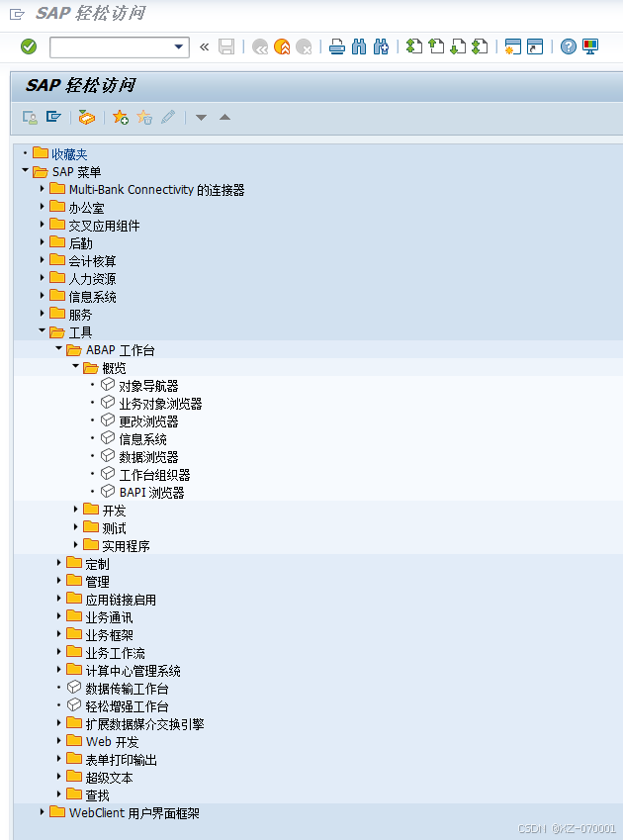The width and height of the screenshot is (623, 840).
Task: Open the transaction command field dropdown
Action: 179,47
